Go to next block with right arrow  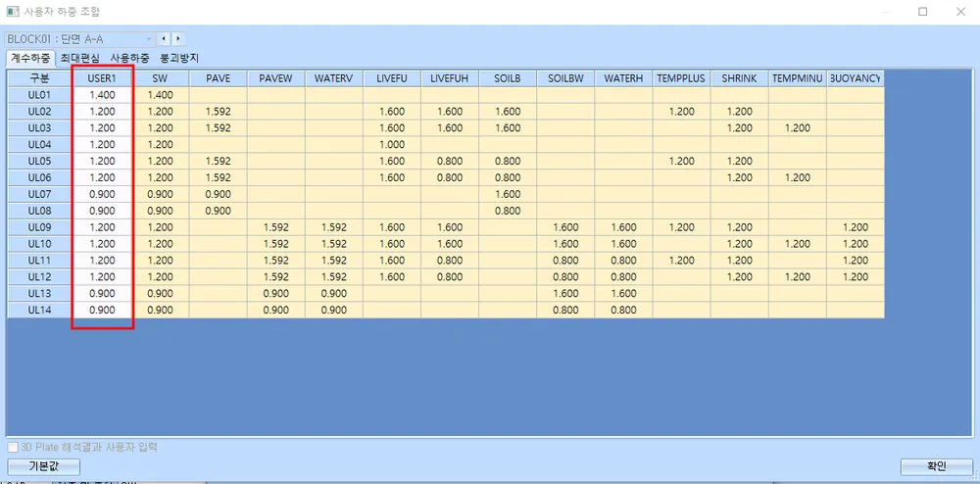[178, 39]
